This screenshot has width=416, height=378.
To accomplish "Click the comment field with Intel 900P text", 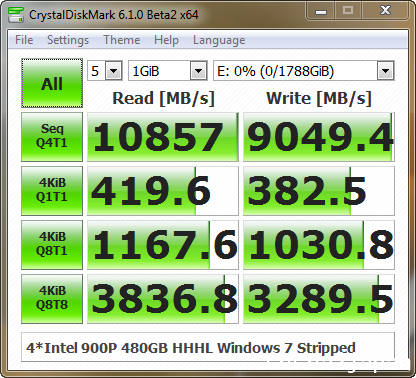I will [x=208, y=347].
